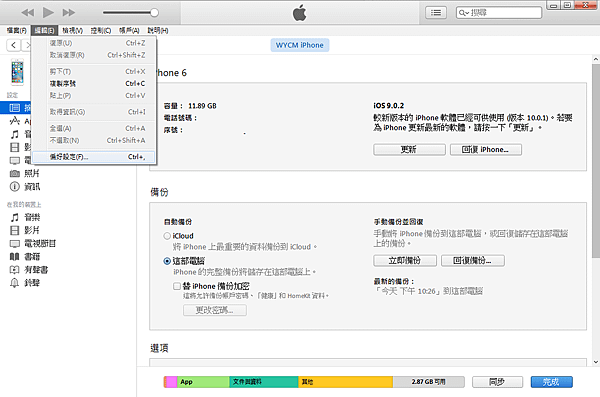Click the yellow 其他 storage segment
Viewport: 600px width, 397px height.
click(x=346, y=382)
